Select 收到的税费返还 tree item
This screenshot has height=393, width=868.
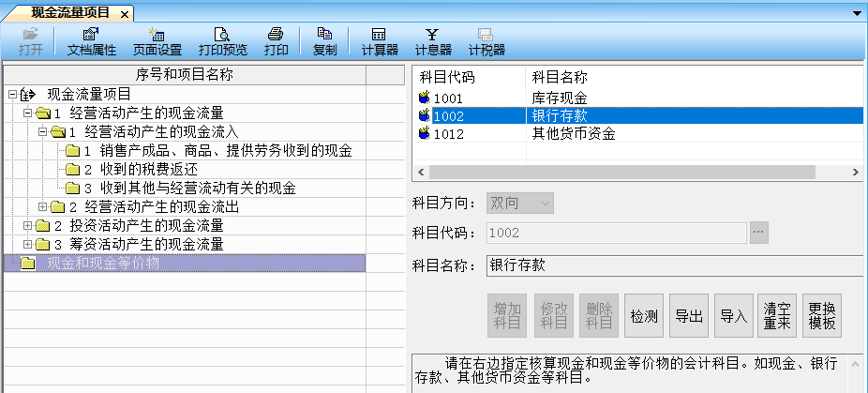pyautogui.click(x=141, y=170)
